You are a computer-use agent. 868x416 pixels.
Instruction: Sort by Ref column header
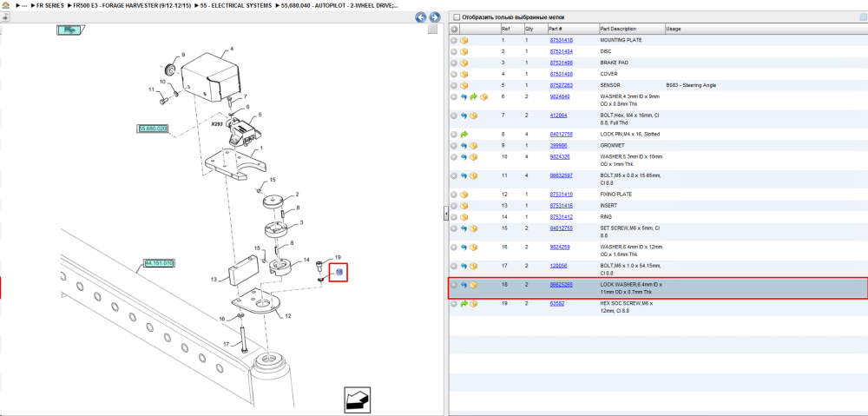511,29
